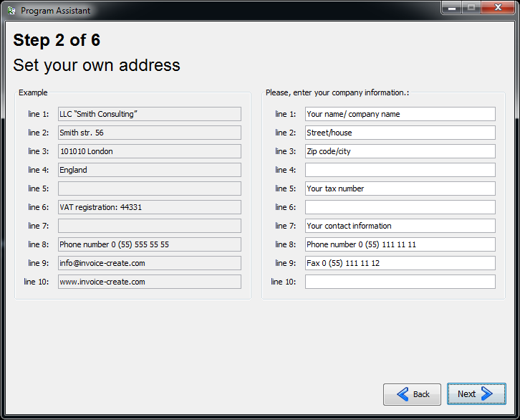
Task: Select the 'Fax 0 (55) 111 11 12' field
Action: click(400, 263)
